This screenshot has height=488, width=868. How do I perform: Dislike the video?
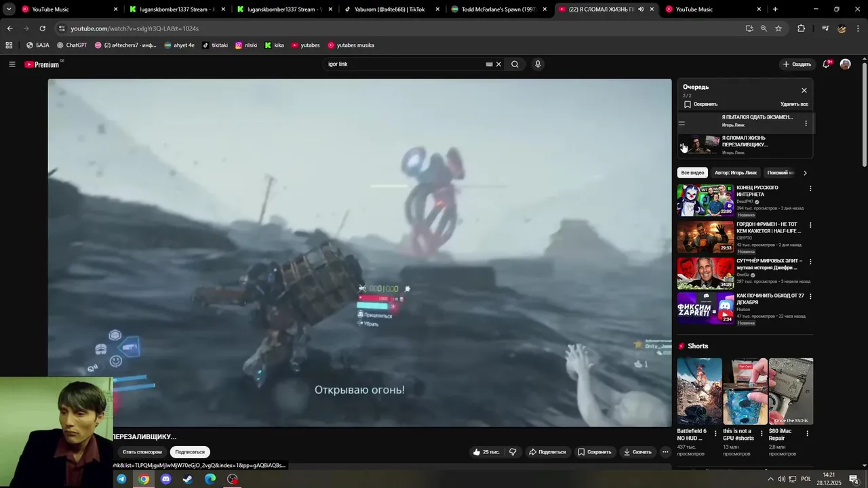pyautogui.click(x=513, y=452)
